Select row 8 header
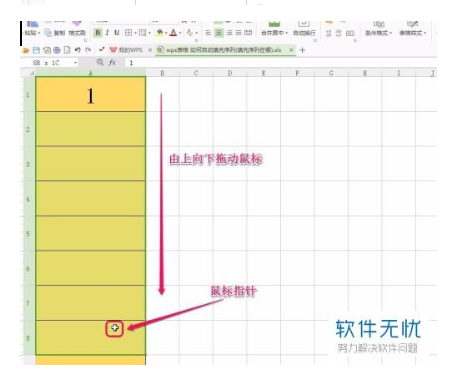461x375 pixels. coord(28,338)
